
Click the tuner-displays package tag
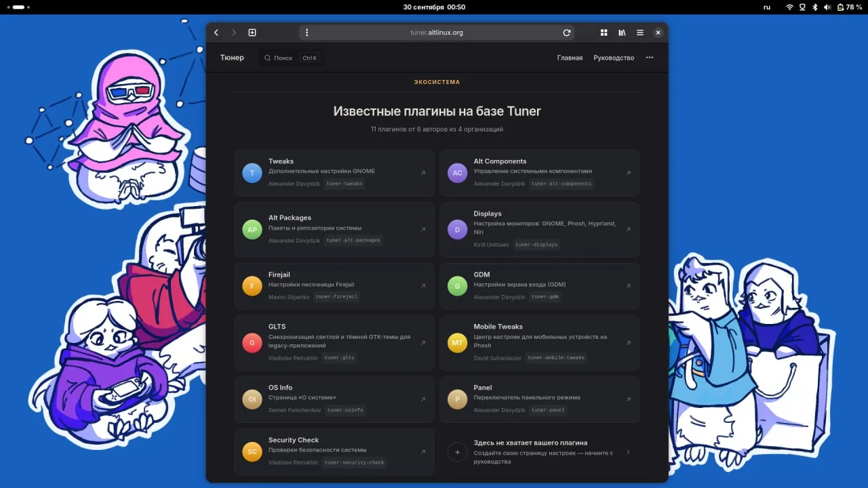click(x=536, y=245)
